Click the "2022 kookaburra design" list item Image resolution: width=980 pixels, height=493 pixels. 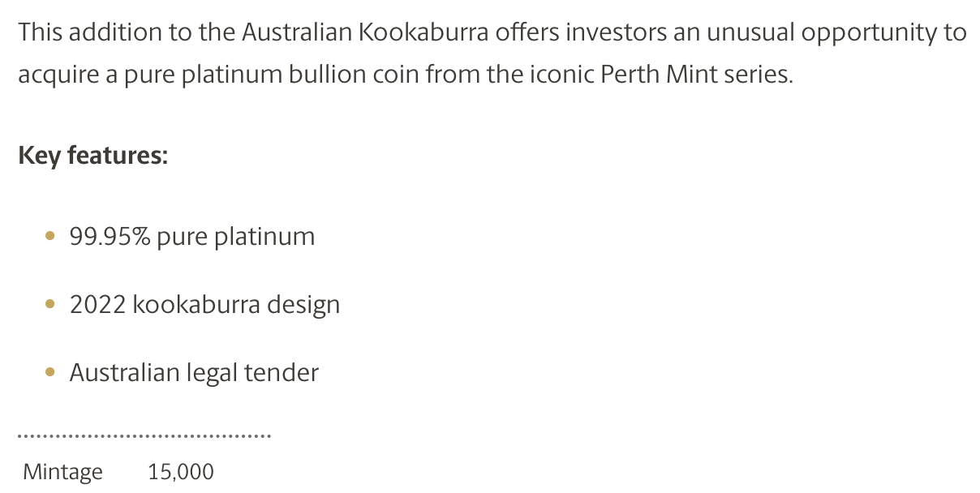(x=204, y=305)
